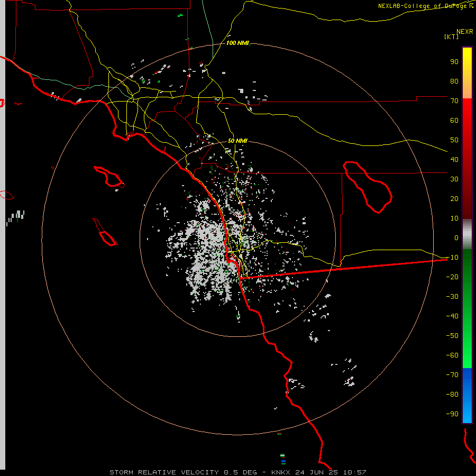Click the 50 value on the velocity scale
This screenshot has width=476, height=476.
point(454,140)
